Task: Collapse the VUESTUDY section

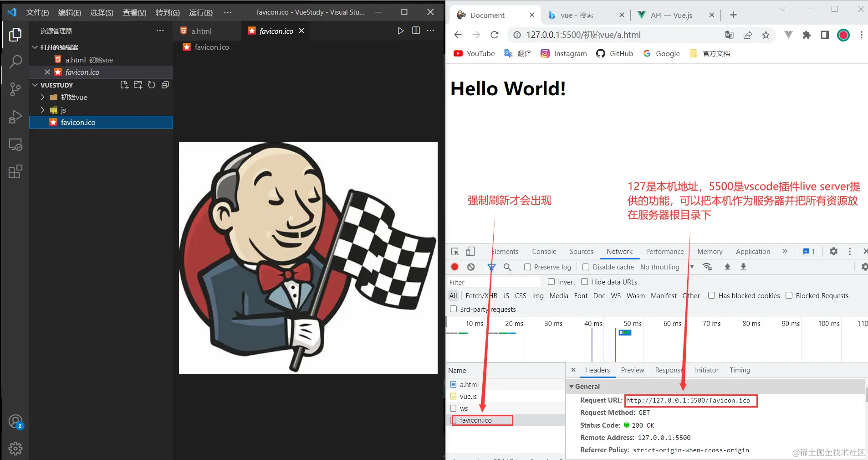Action: [35, 85]
